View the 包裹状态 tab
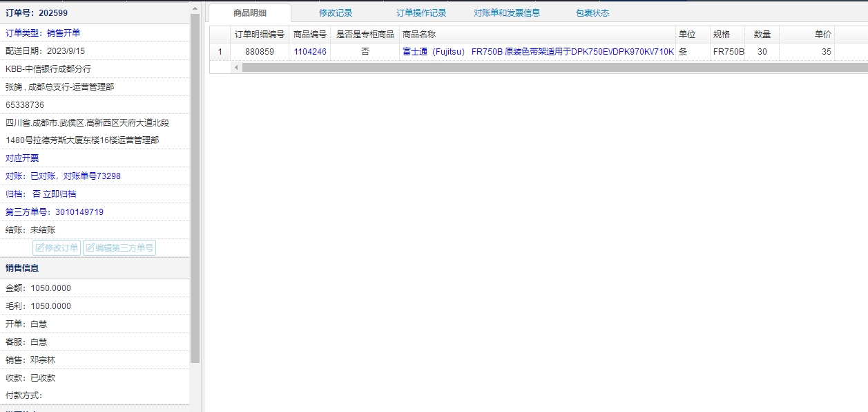 pos(592,12)
